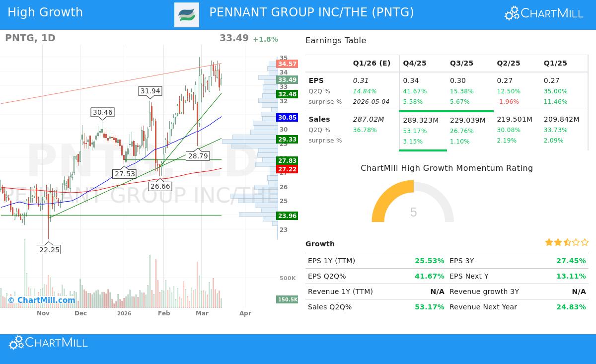The height and width of the screenshot is (364, 596).
Task: Click the Sales Q2Q% 53.17% value
Action: point(430,307)
